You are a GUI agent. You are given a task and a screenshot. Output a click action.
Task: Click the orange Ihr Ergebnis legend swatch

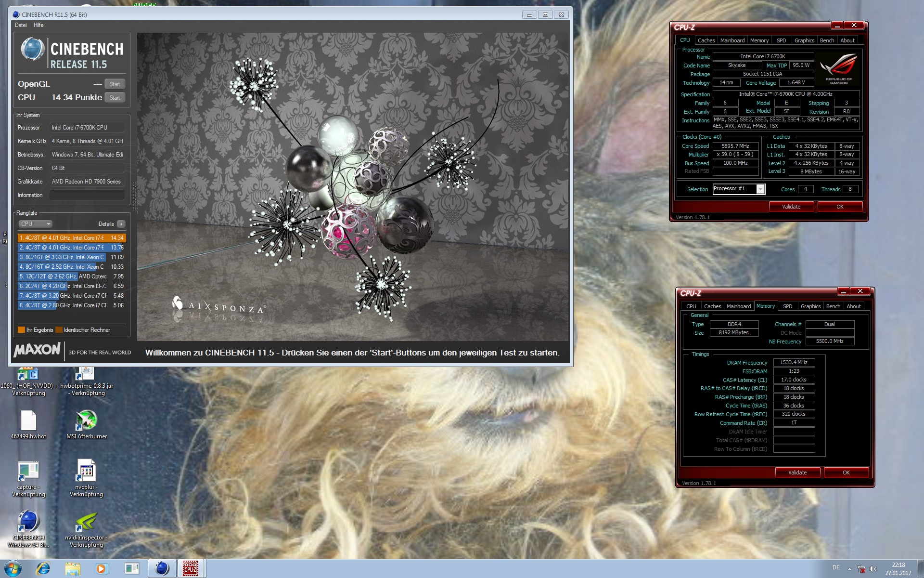[21, 330]
